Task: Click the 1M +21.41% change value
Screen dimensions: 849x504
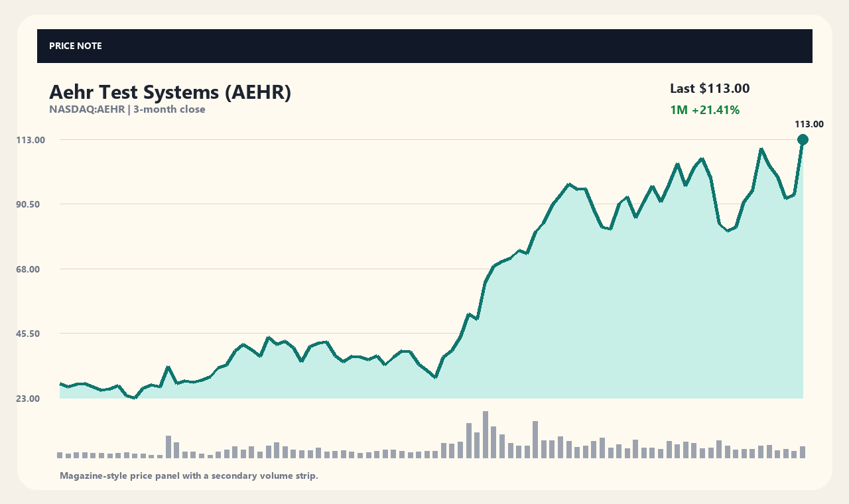Action: click(x=704, y=110)
